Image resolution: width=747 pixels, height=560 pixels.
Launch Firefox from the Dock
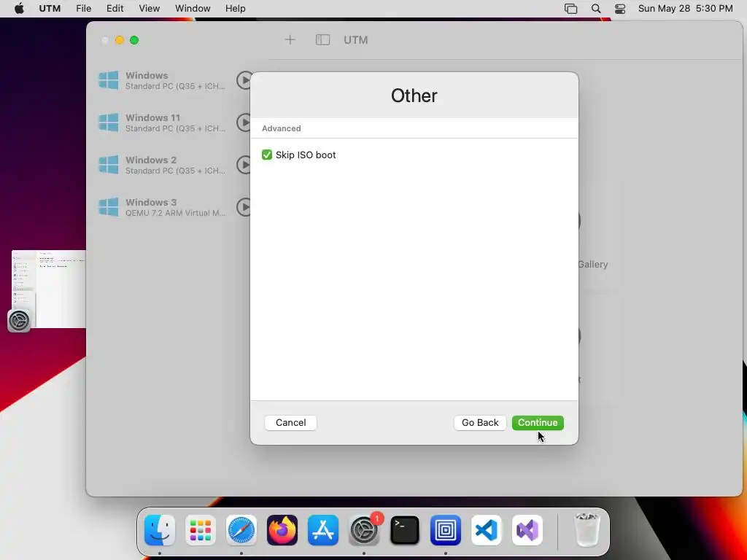[x=282, y=530]
